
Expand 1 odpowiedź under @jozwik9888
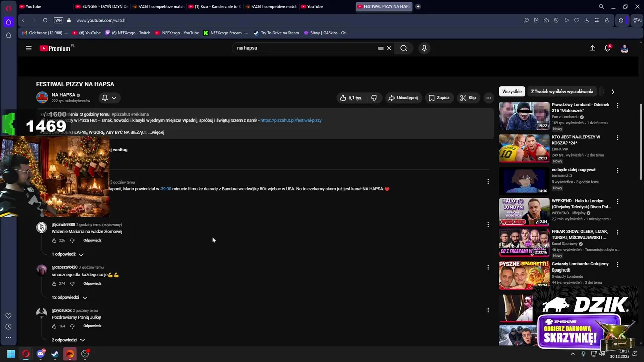pyautogui.click(x=68, y=254)
